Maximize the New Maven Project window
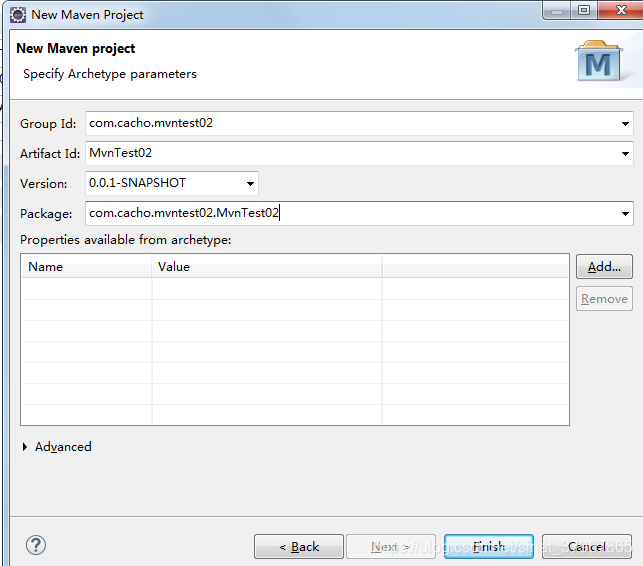The width and height of the screenshot is (643, 566). pyautogui.click(x=584, y=10)
